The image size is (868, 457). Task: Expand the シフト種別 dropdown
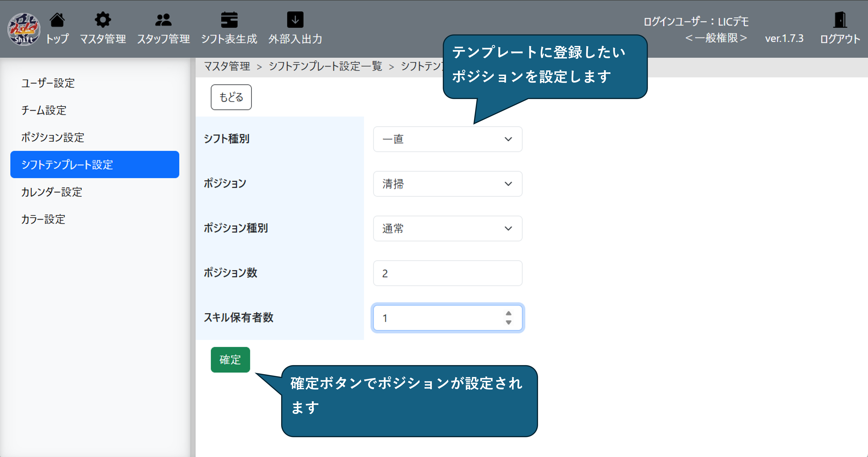coord(448,139)
